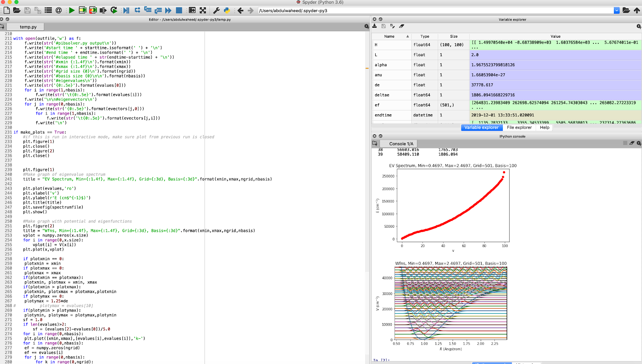Screen dimensions: 642x364
Task: Debug the current file
Action: click(126, 10)
